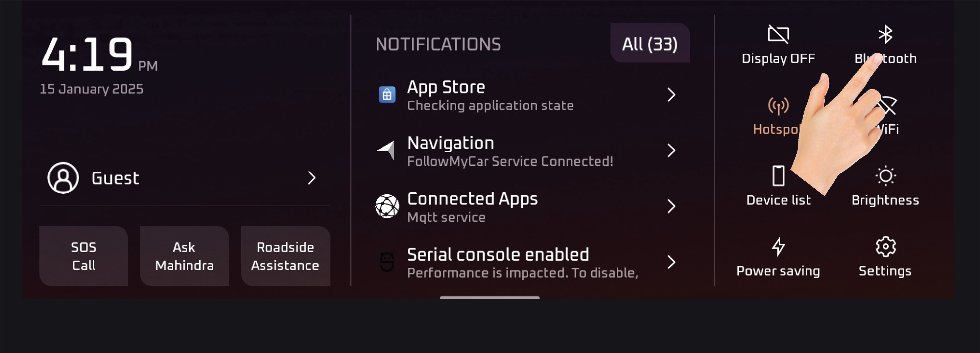Activate Power saving lightning icon
Viewport: 980px width, 353px height.
(x=778, y=247)
